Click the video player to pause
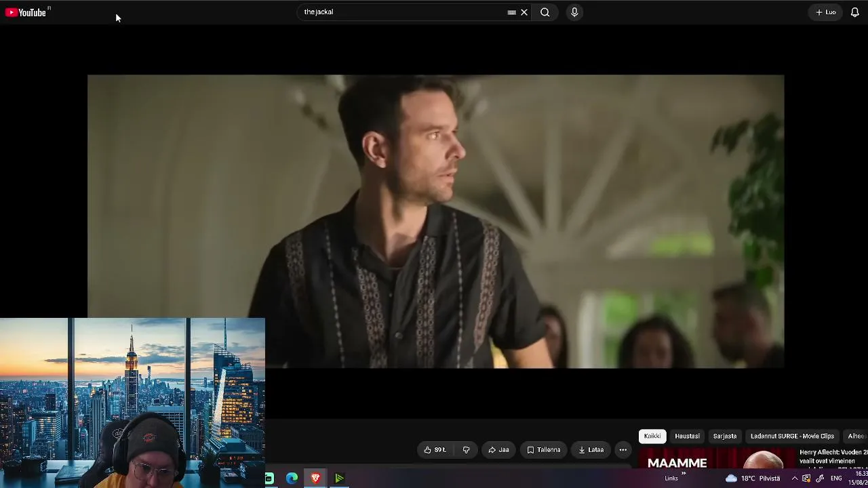Screen dimensions: 868x488 click(x=435, y=222)
